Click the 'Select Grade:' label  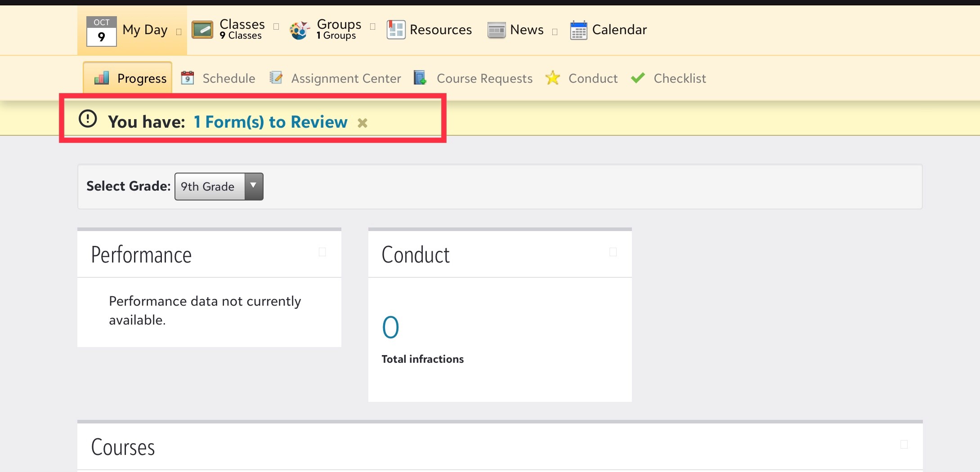[x=128, y=186]
